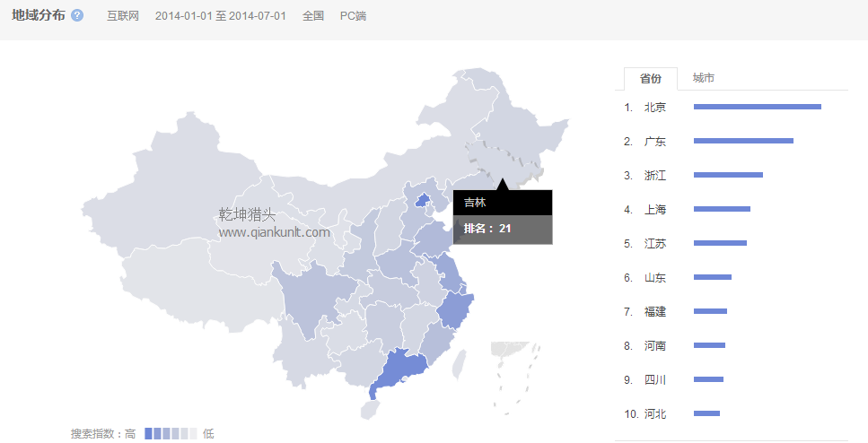
Task: Click 北京 in the province ranking
Action: (x=655, y=108)
